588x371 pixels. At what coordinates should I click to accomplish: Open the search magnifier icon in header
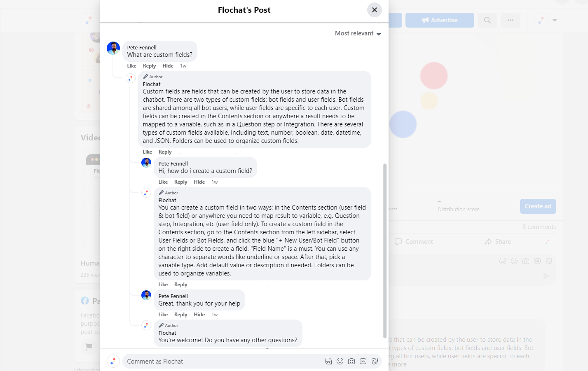coord(487,20)
